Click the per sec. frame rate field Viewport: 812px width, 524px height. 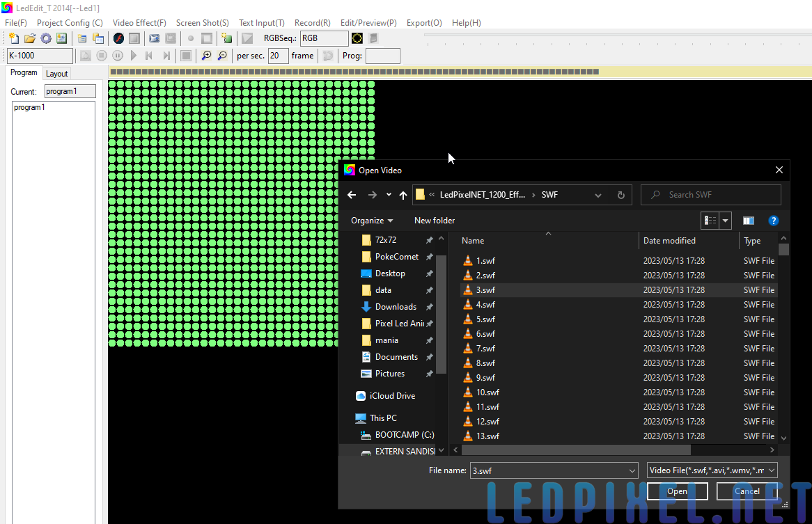tap(278, 56)
